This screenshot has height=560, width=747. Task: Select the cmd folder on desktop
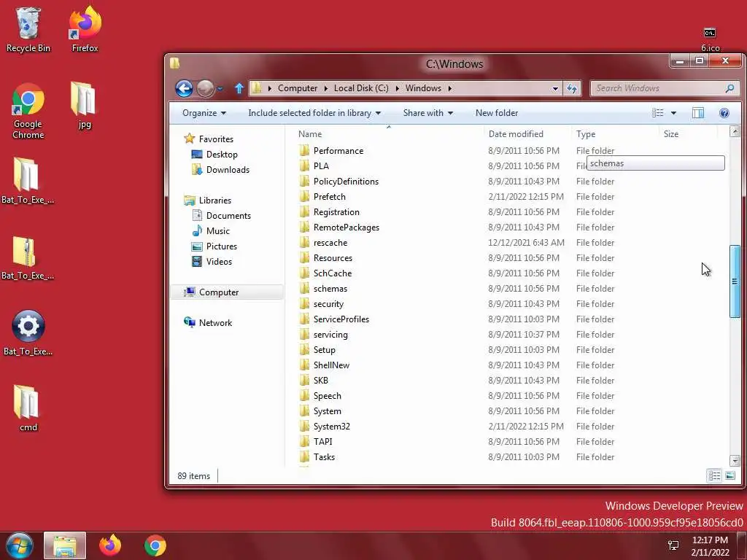pyautogui.click(x=28, y=408)
